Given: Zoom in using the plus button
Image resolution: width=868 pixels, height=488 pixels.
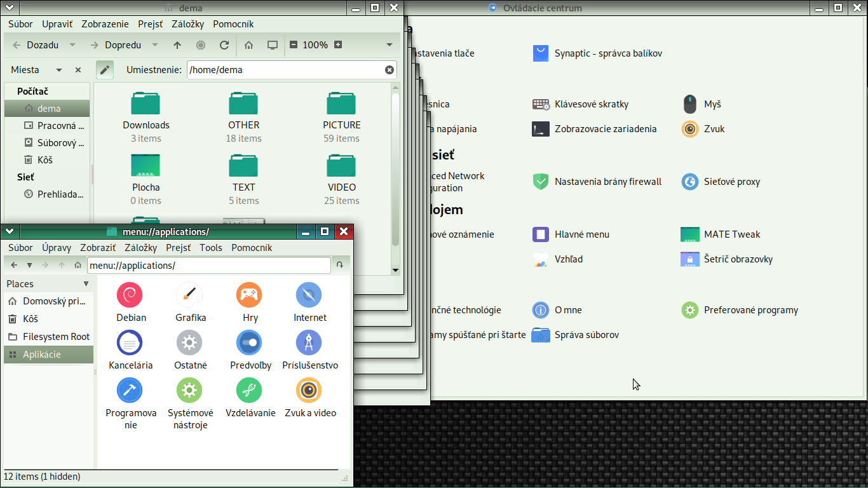Looking at the screenshot, I should (338, 45).
